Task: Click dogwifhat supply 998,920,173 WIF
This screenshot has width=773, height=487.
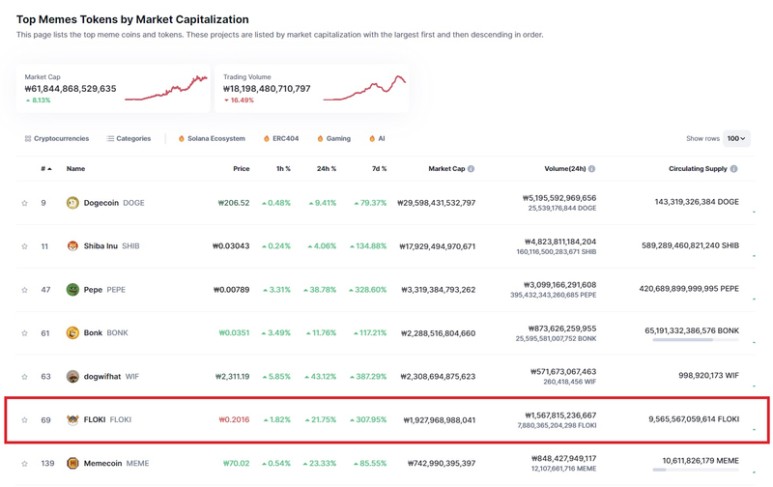Action: point(708,375)
